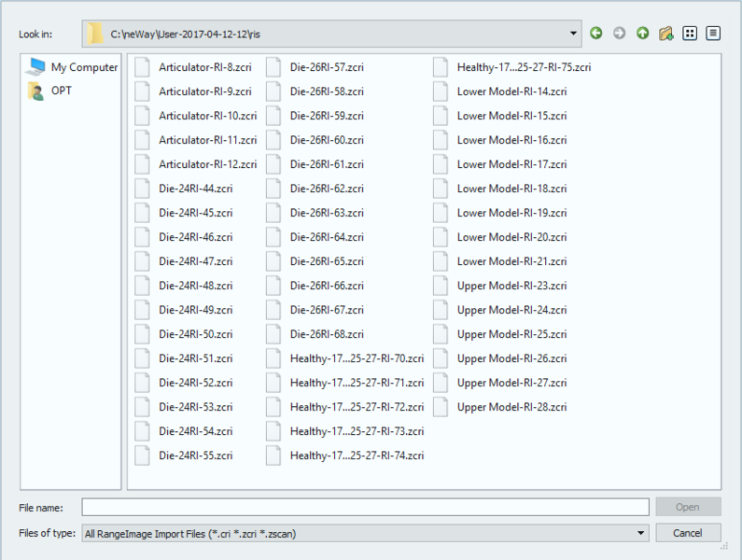Select file Die-26RI-64.zcri
The height and width of the screenshot is (560, 742).
click(327, 237)
